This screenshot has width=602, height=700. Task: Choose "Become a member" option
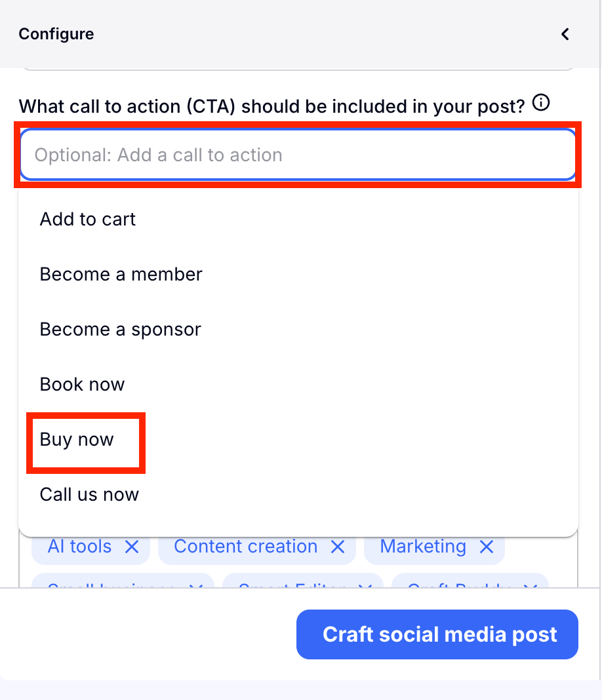121,274
